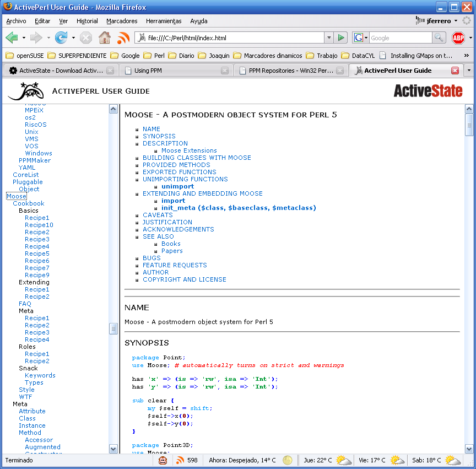Open the Diario bookmarks folder

181,56
